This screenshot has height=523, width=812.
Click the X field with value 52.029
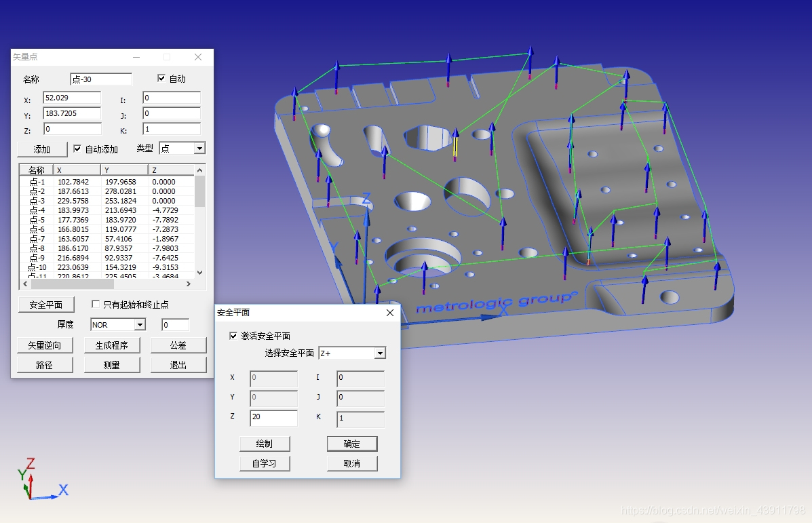pyautogui.click(x=72, y=98)
